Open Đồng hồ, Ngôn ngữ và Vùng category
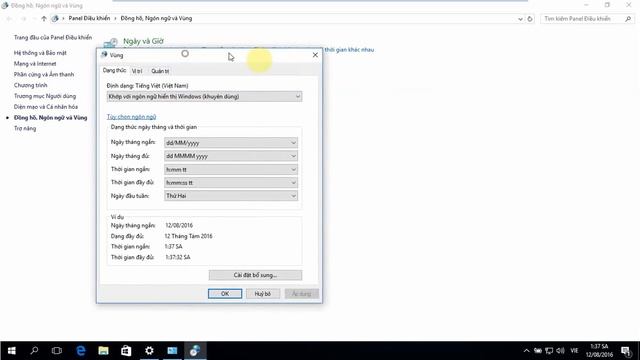Viewport: 640px width, 360px height. click(x=51, y=118)
